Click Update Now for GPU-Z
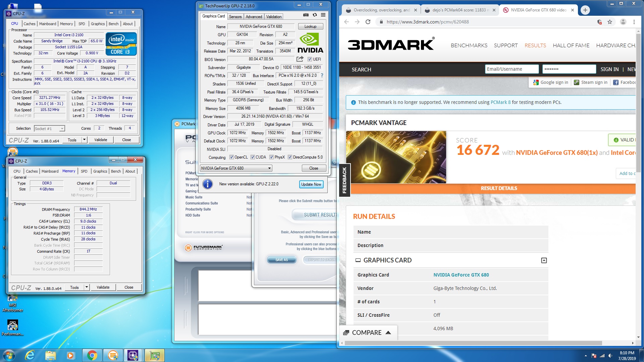 pyautogui.click(x=311, y=184)
